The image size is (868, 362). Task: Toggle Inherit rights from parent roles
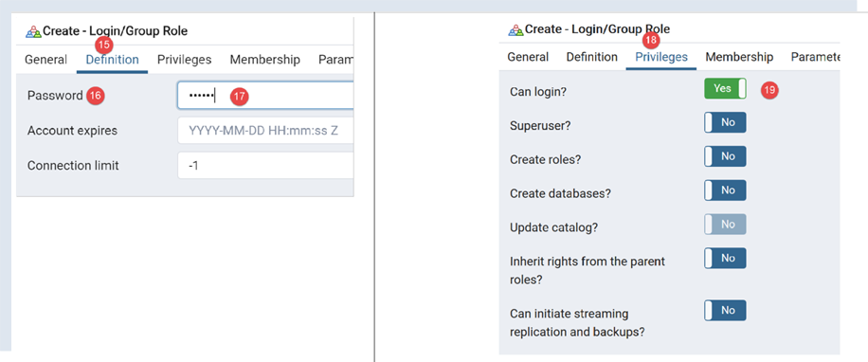[725, 259]
